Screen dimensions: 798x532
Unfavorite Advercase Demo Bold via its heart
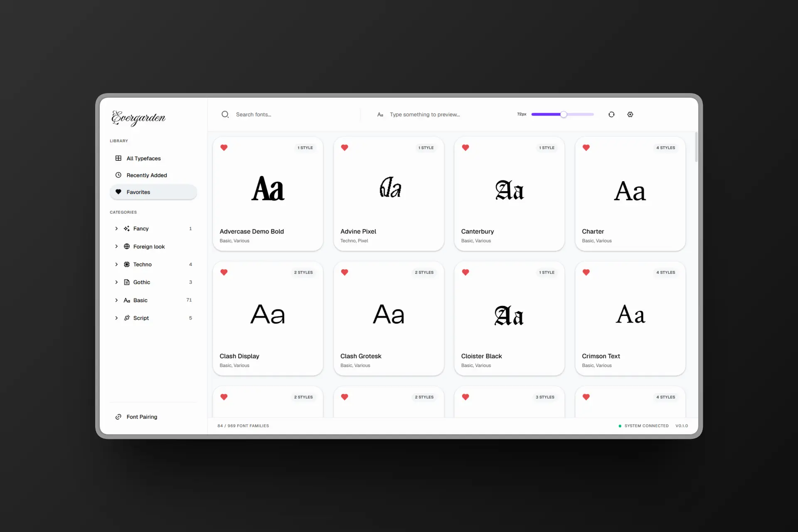(224, 148)
